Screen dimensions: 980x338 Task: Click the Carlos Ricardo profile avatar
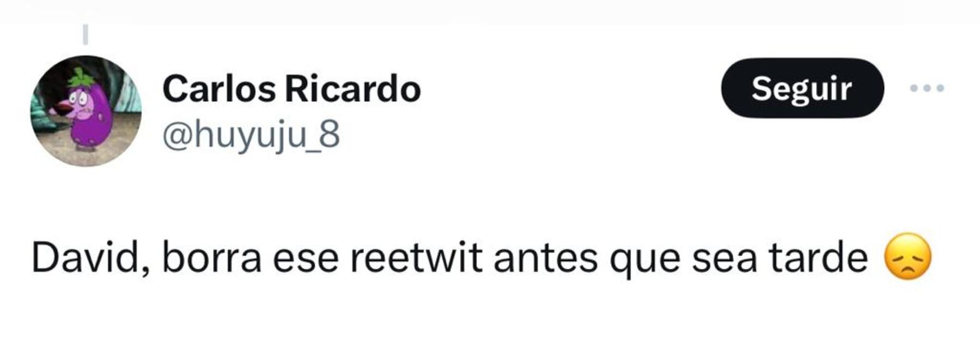click(86, 111)
